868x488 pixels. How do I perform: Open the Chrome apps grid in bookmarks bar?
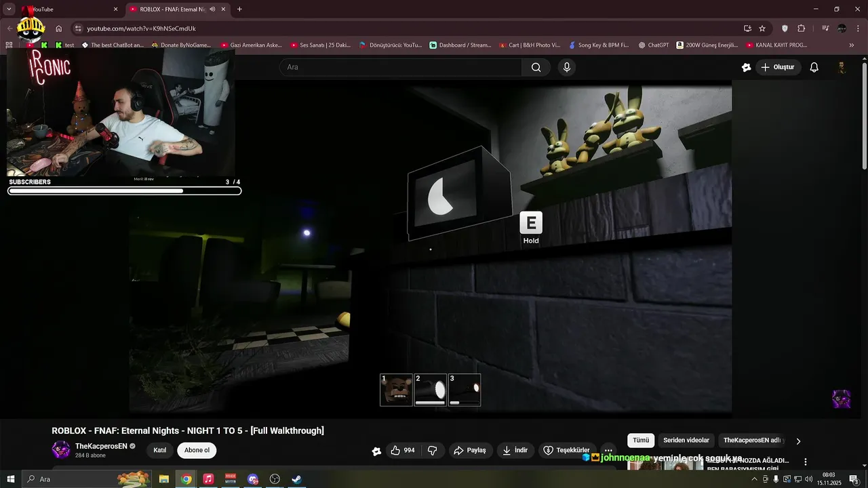click(x=9, y=45)
